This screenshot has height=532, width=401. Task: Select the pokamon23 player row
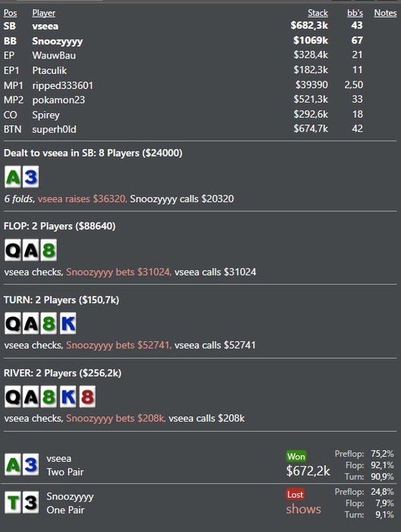[200, 100]
